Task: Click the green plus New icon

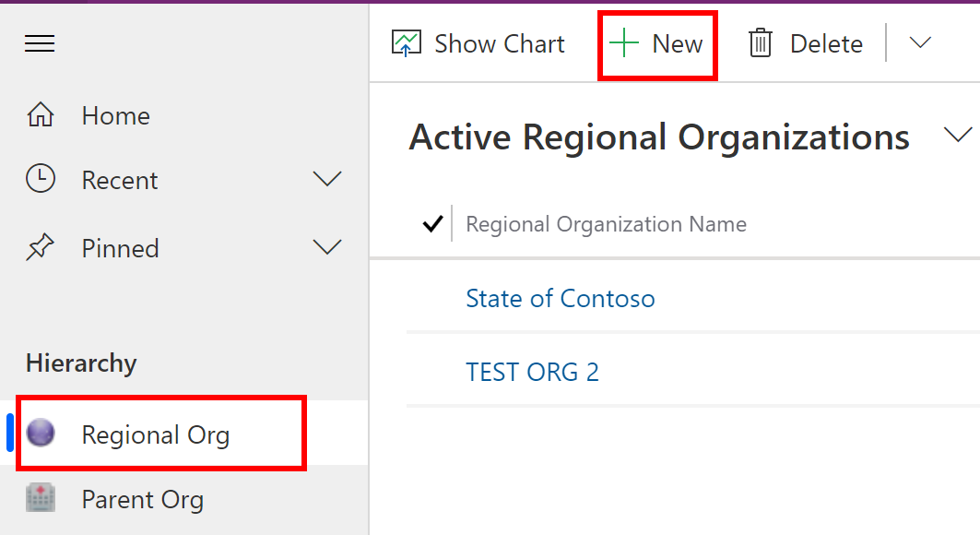Action: [624, 43]
